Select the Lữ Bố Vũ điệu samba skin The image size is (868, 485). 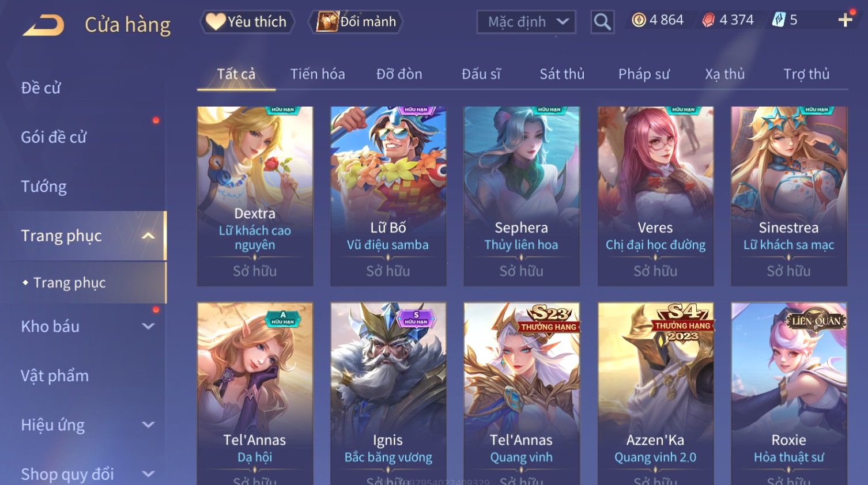click(x=388, y=196)
